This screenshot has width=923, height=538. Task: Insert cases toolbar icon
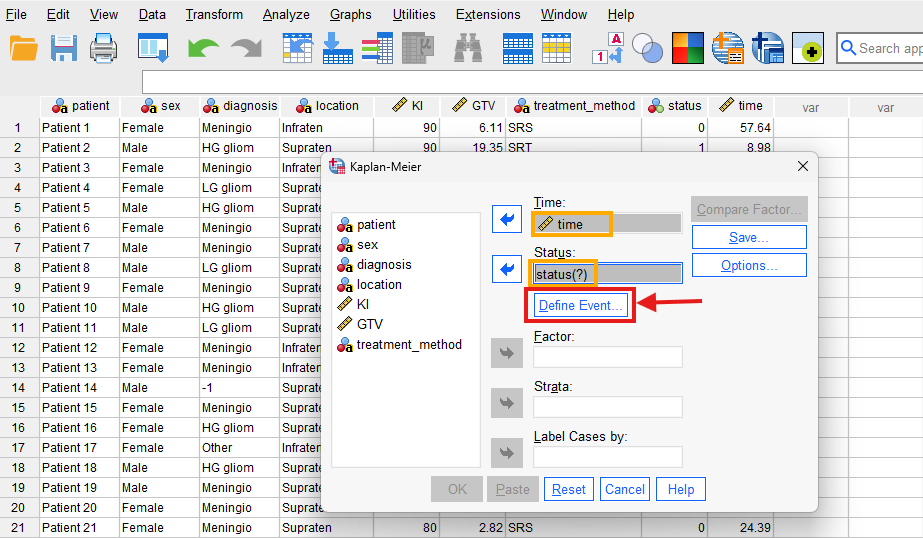(x=518, y=48)
